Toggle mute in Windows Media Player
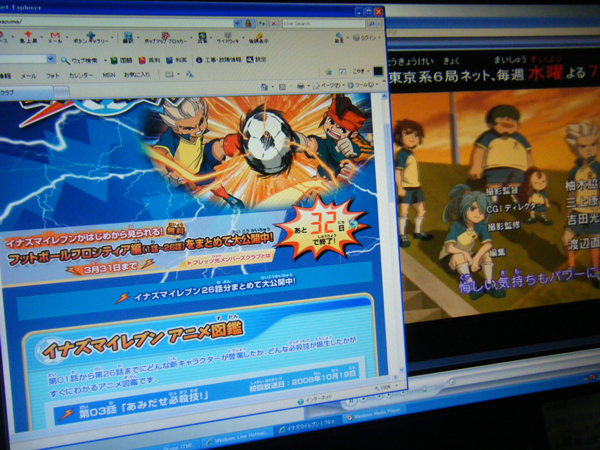Screen dimensions: 600x450 [405, 393]
